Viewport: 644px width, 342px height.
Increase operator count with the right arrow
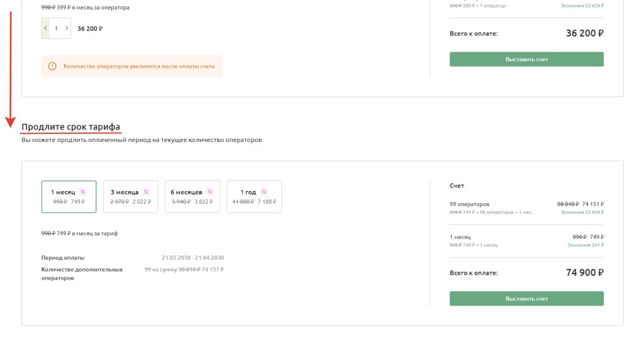(x=67, y=28)
